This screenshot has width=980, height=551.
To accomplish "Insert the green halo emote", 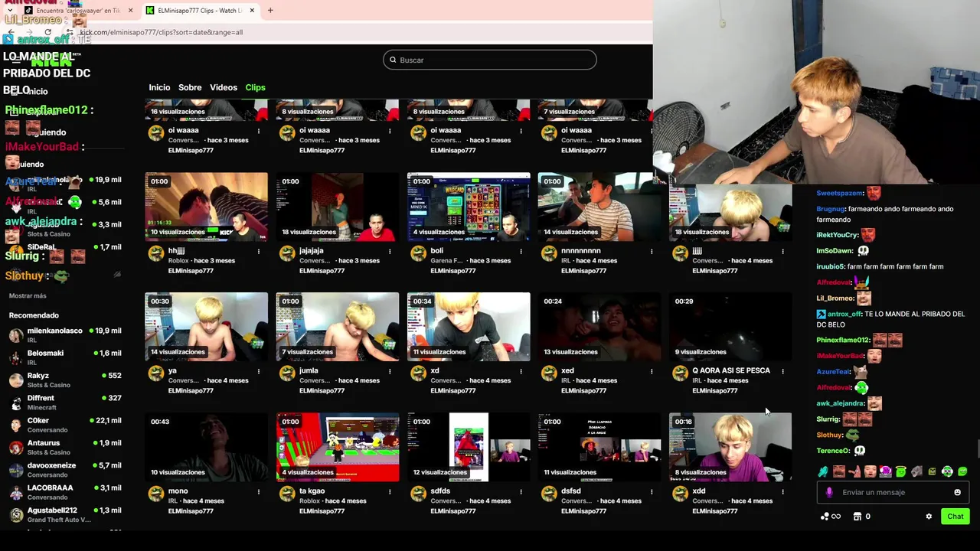I will coord(901,471).
